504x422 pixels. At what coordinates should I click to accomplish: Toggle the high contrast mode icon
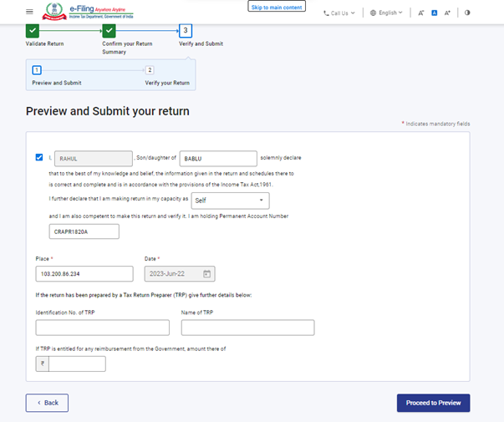[x=467, y=13]
